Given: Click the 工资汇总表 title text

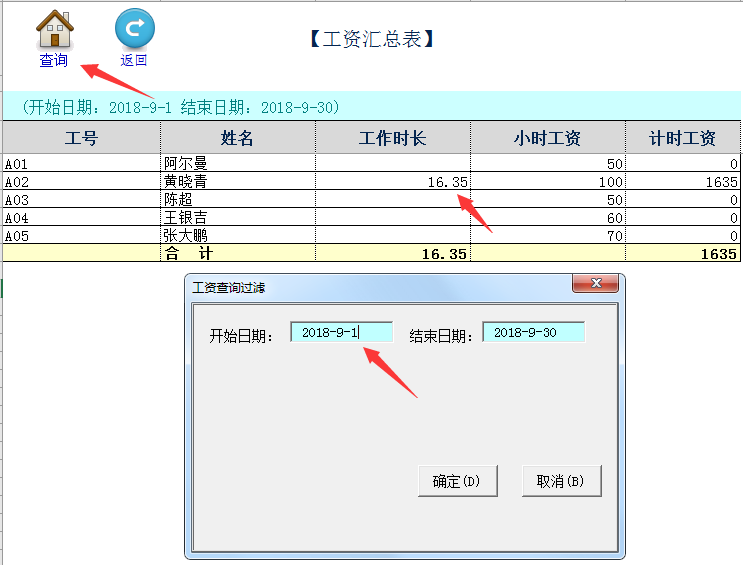Looking at the screenshot, I should 372,39.
